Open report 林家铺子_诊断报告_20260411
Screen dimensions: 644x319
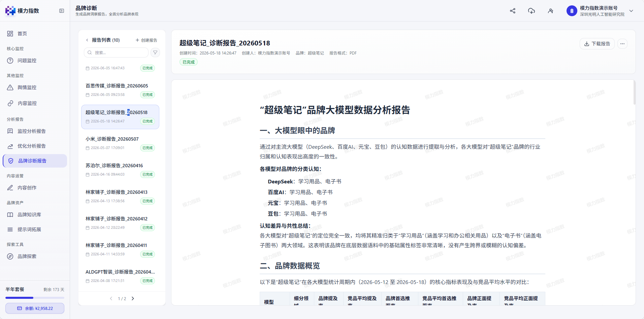(x=120, y=250)
